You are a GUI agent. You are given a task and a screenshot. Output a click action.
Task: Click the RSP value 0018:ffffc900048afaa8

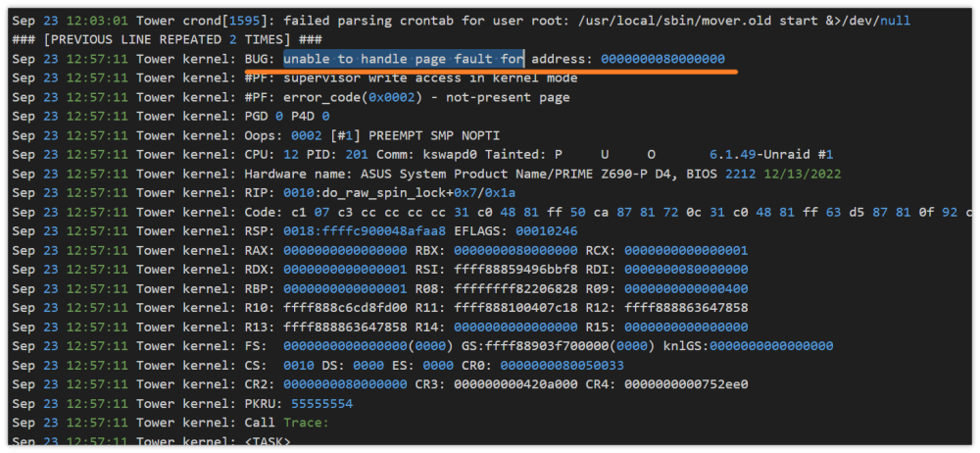tap(365, 232)
